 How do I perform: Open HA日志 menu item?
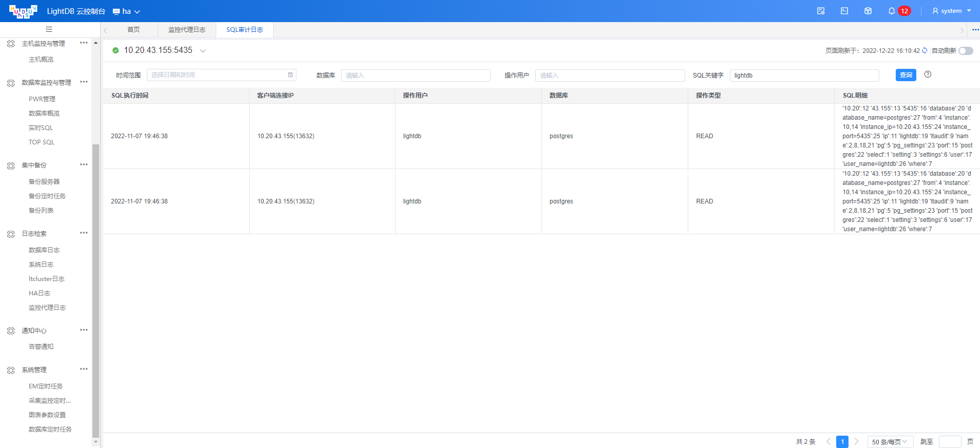tap(40, 293)
